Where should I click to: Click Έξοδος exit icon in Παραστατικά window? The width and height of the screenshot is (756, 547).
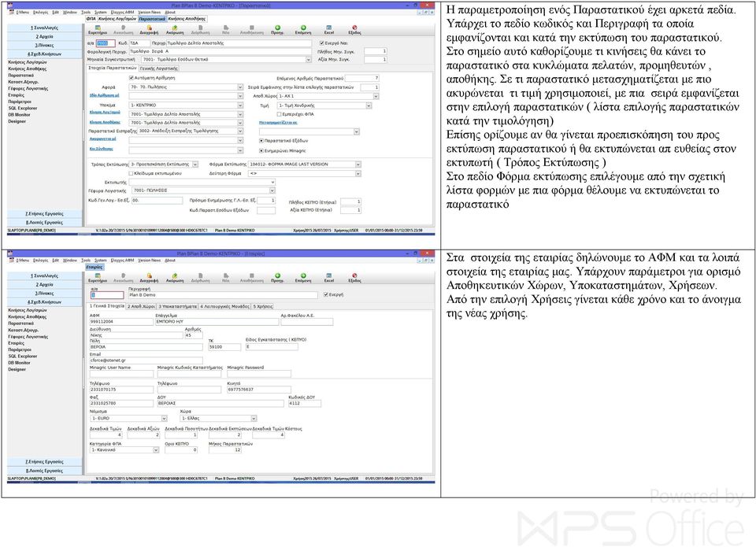(x=354, y=28)
